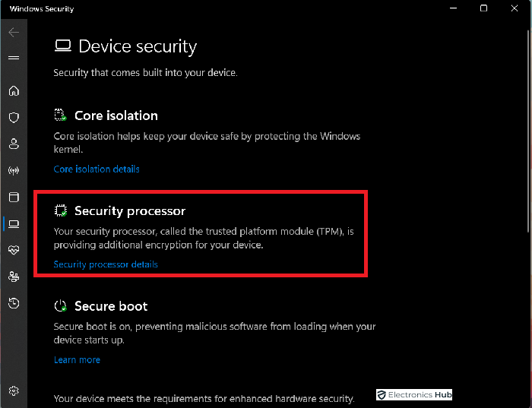This screenshot has height=408, width=532.
Task: Open Virus & threat protection shield icon
Action: tap(14, 118)
